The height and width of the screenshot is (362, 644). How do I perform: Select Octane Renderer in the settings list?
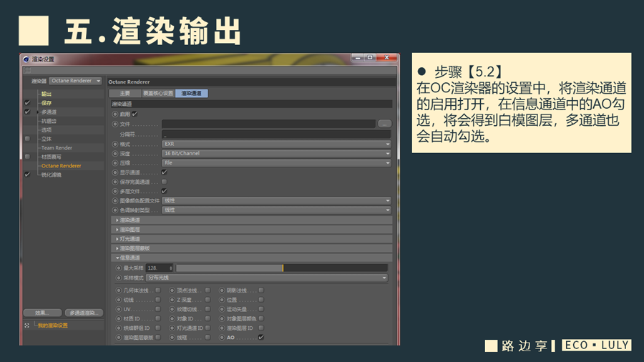61,166
